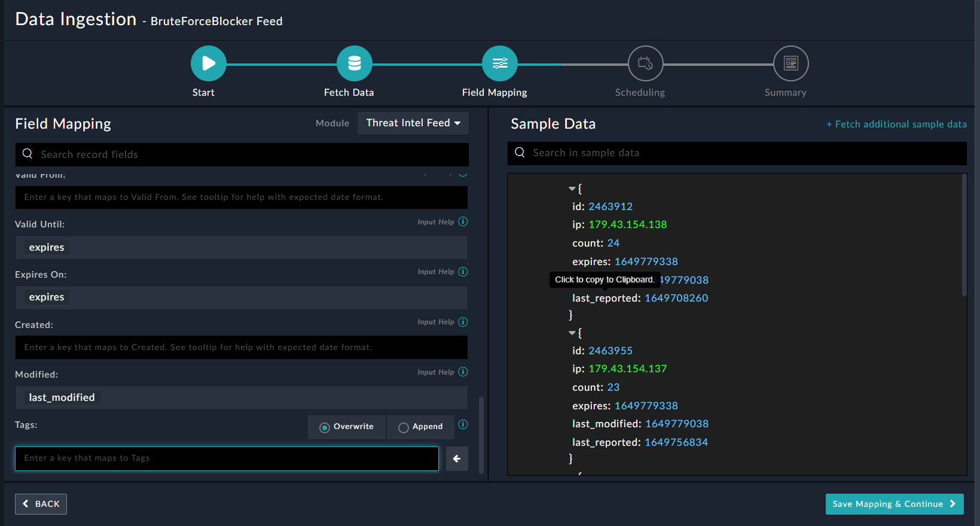
Task: Click Save Mapping & Continue button
Action: point(894,504)
